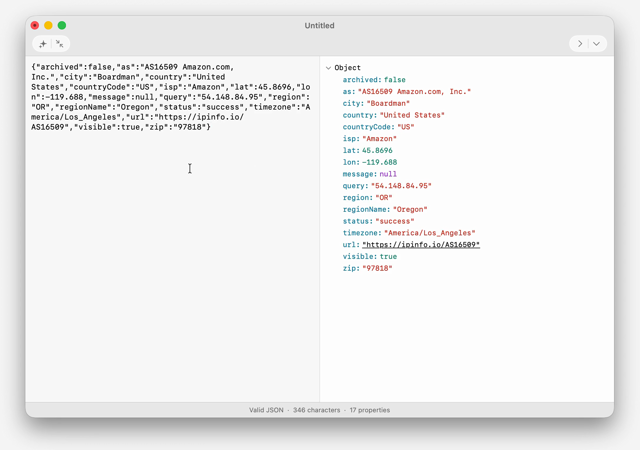Click the minify JSON arrows icon
Viewport: 640px width, 450px height.
[60, 44]
